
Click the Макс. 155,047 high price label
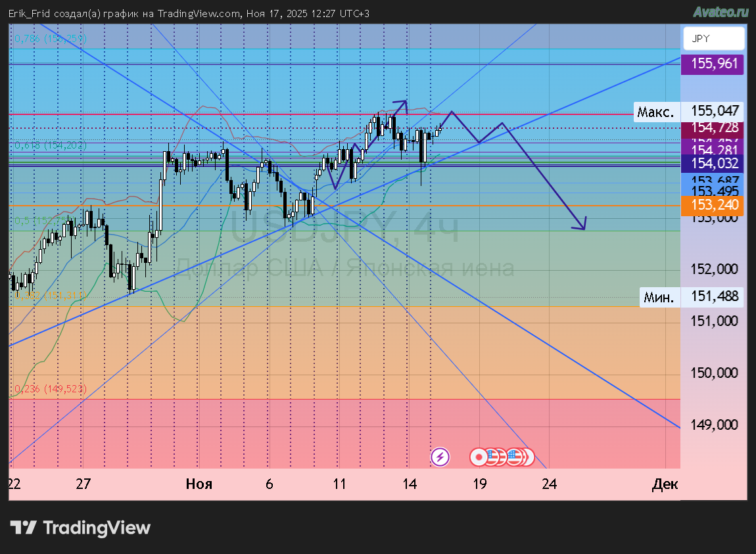[x=713, y=112]
